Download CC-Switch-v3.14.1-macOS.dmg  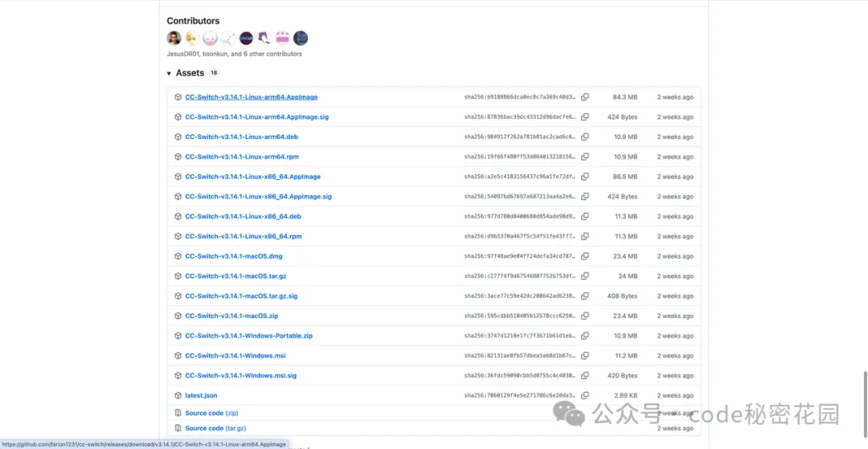234,256
